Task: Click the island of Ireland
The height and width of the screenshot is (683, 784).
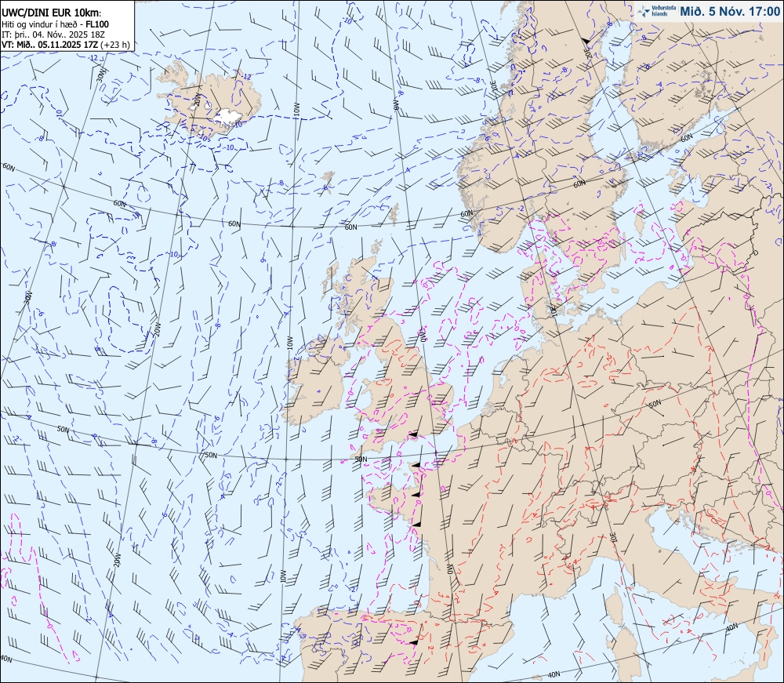Action: 318,383
